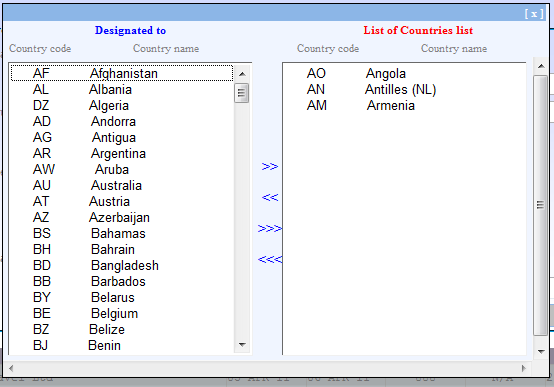Select Afghanistan in the Designated to list
Screen dimensions: 554x387
pos(122,73)
